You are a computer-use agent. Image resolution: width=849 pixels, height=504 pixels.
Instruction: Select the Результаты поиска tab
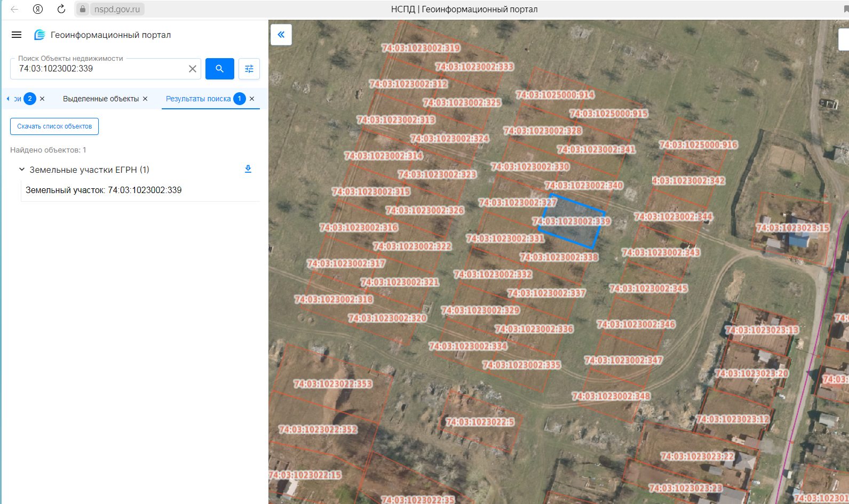[x=199, y=99]
